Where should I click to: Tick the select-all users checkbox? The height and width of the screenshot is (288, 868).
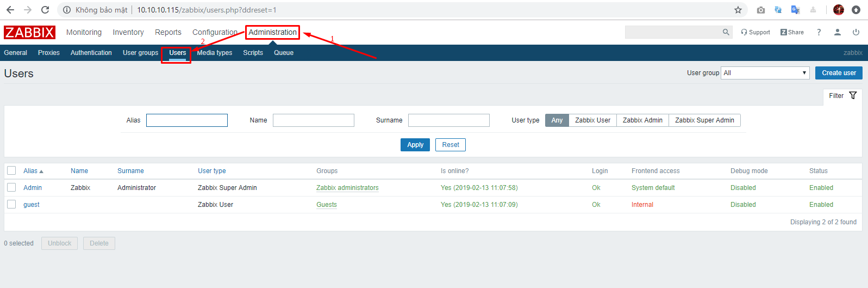(x=11, y=170)
